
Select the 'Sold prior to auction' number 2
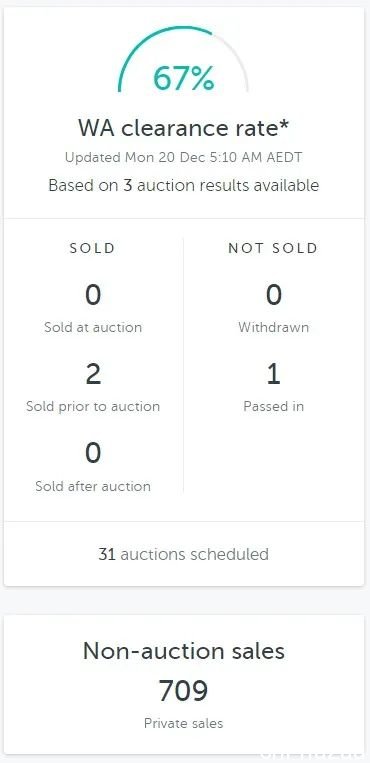pyautogui.click(x=92, y=375)
